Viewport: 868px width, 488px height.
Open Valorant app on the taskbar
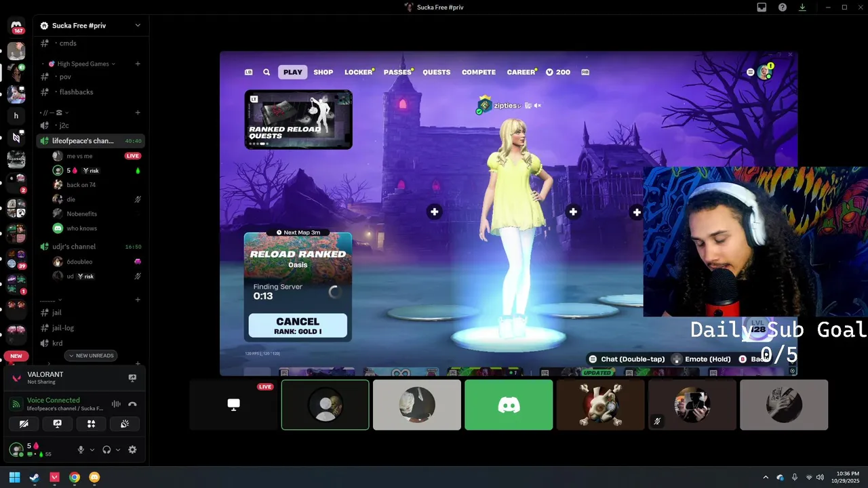tap(54, 477)
